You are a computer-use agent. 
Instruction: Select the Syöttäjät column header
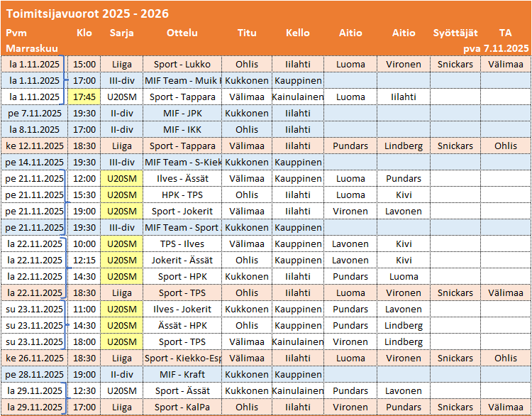(x=455, y=33)
